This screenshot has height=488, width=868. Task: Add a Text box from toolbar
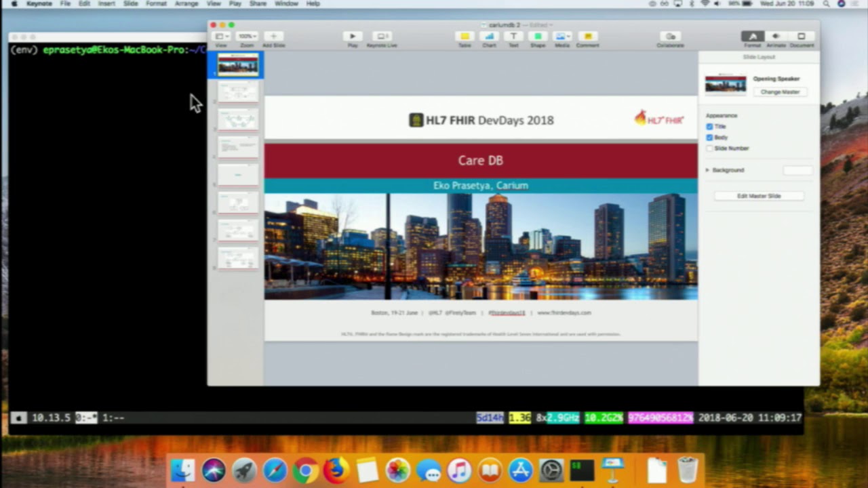(x=513, y=37)
